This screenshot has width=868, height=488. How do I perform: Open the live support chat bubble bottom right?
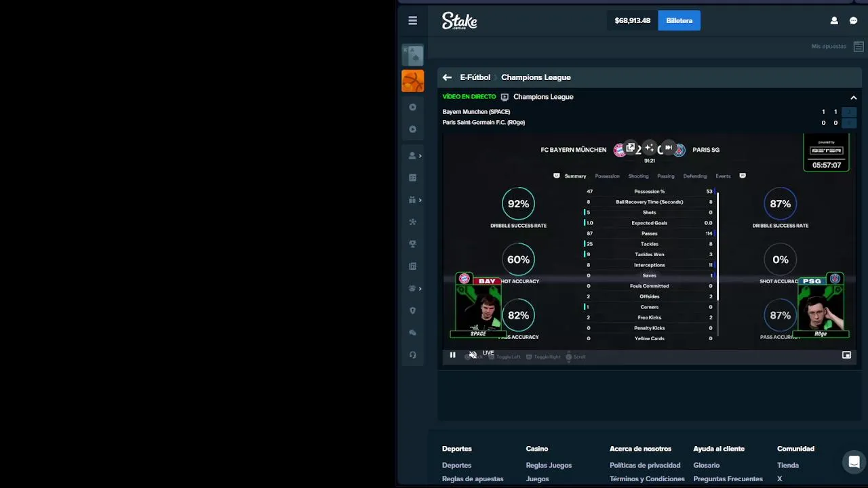[x=854, y=462]
